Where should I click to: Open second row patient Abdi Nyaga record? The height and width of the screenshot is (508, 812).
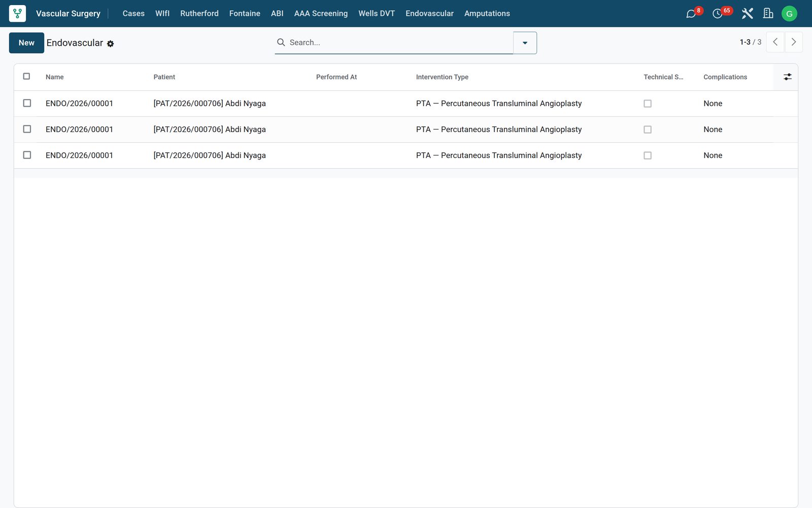click(210, 130)
